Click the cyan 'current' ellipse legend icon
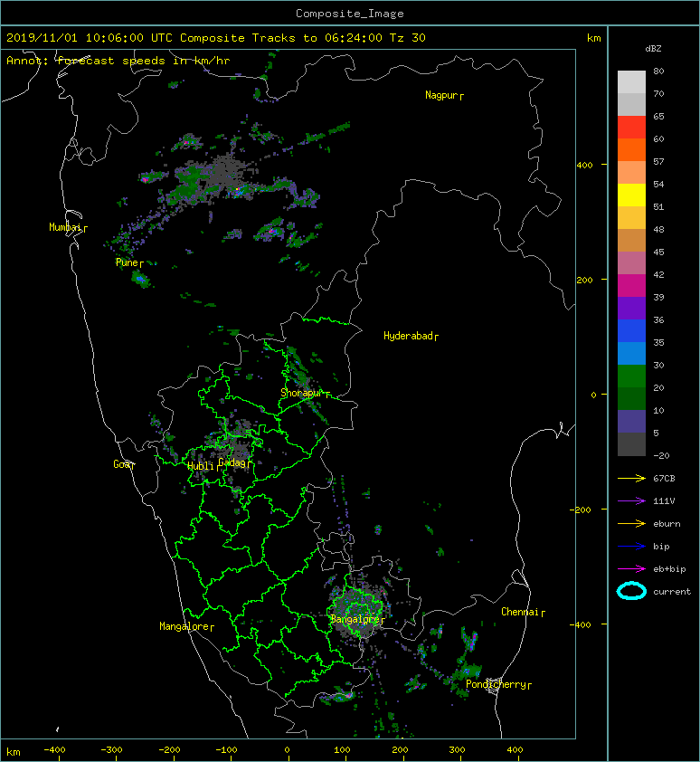Image resolution: width=700 pixels, height=762 pixels. 631,591
